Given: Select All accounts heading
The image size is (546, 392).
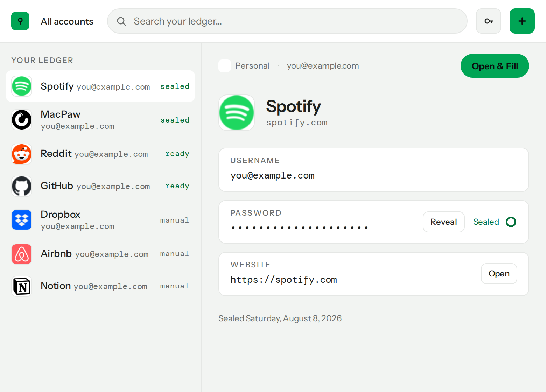Looking at the screenshot, I should [x=67, y=21].
